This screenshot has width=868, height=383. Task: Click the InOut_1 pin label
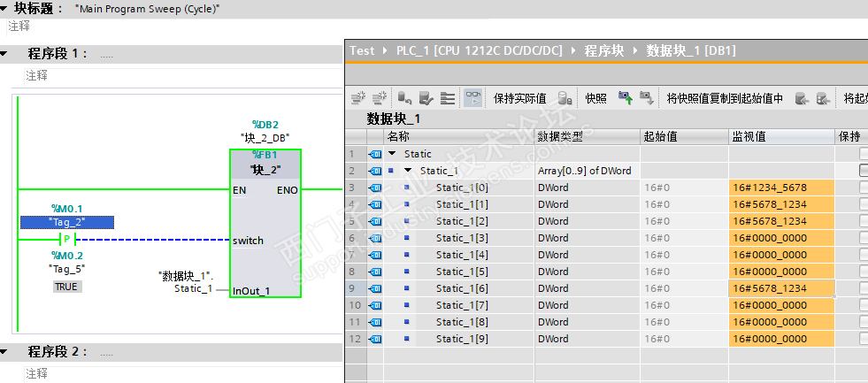click(x=252, y=291)
